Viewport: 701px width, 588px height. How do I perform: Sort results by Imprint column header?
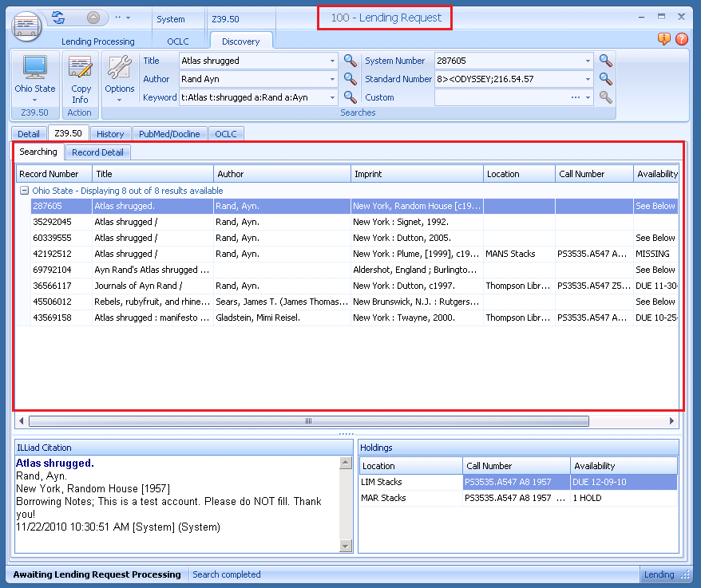click(x=417, y=174)
